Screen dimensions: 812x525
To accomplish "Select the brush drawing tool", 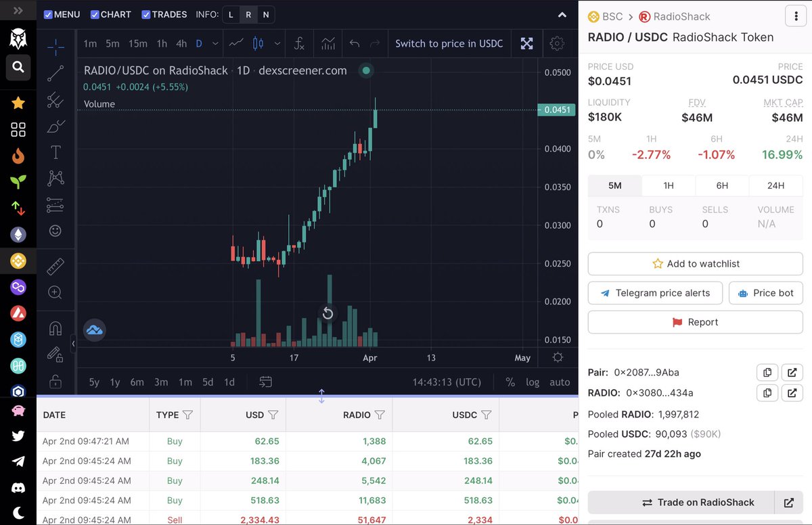I will pos(55,127).
